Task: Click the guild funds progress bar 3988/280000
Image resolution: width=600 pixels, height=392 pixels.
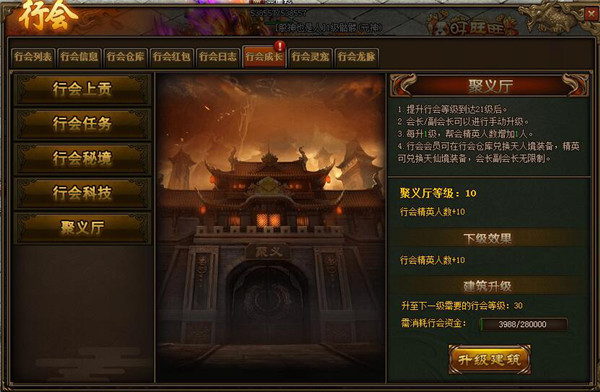Action: 523,324
